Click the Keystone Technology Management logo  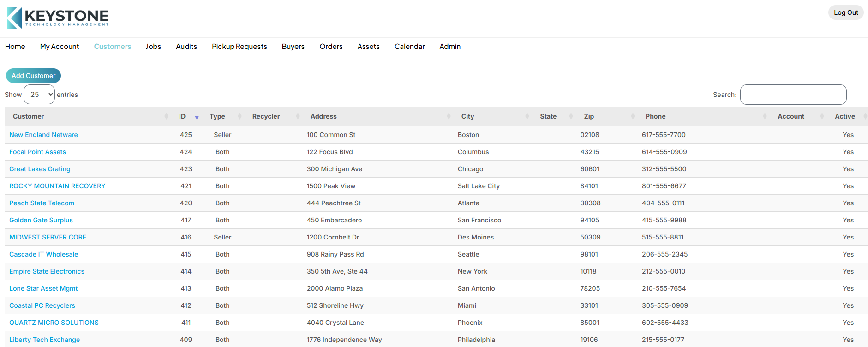pos(58,18)
